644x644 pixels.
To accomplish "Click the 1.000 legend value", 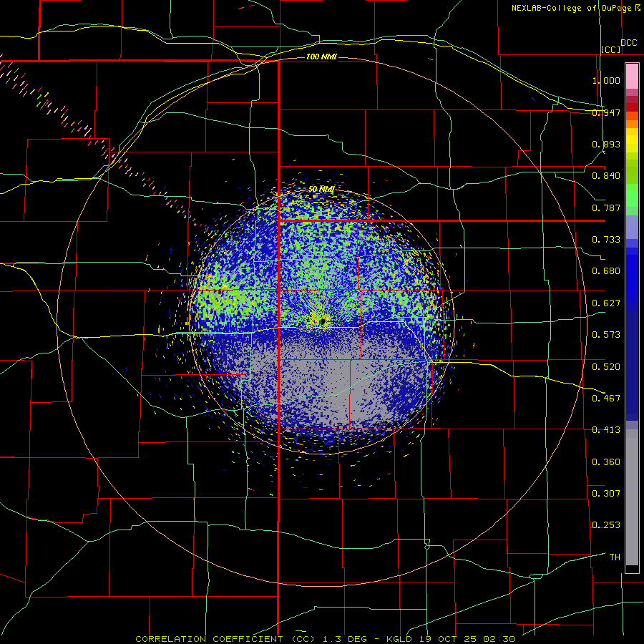I will coord(606,80).
